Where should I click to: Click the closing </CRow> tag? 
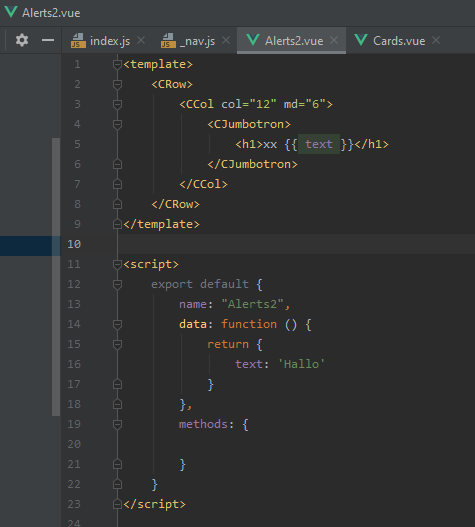point(175,204)
